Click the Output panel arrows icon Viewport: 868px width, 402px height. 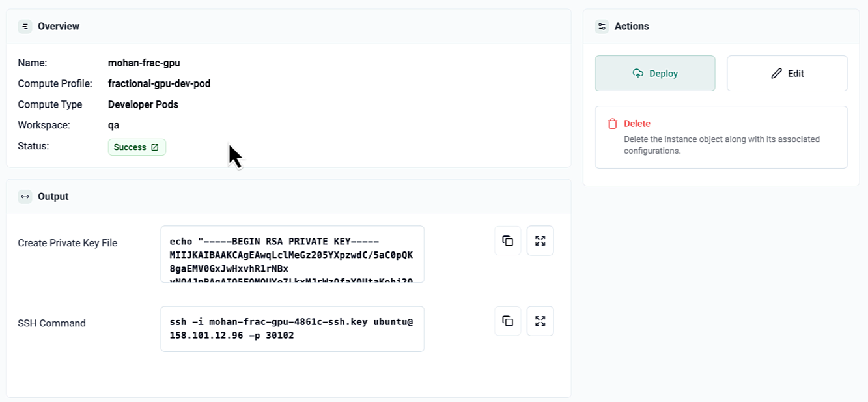click(25, 196)
